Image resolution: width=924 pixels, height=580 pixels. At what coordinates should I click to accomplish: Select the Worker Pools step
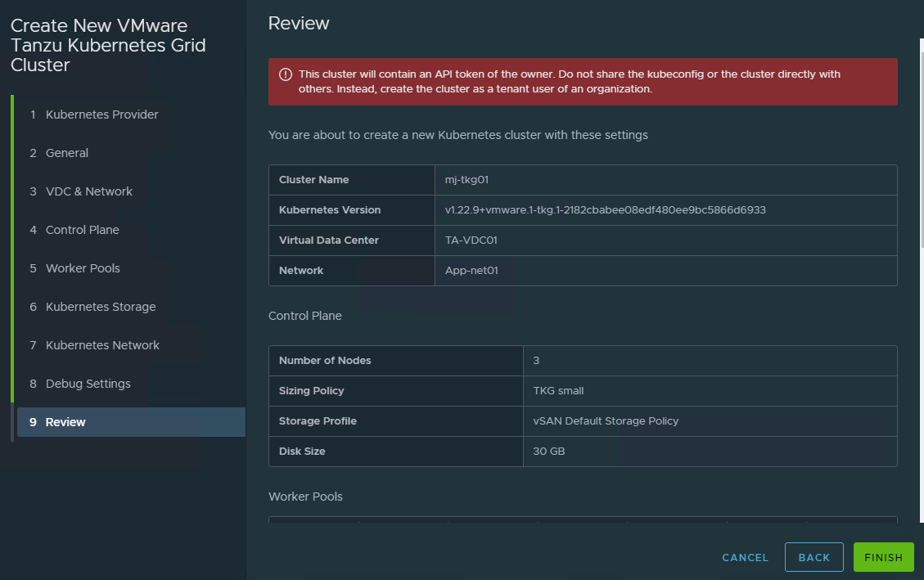coord(83,268)
